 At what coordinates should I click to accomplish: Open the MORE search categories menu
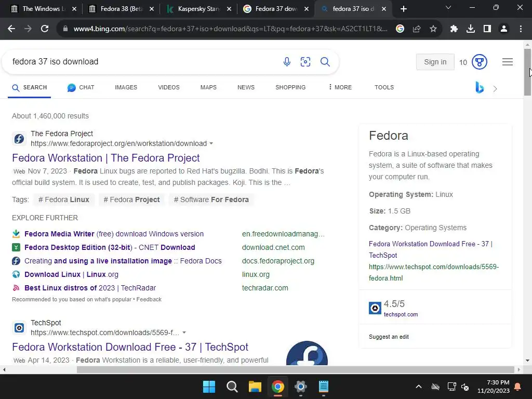340,87
